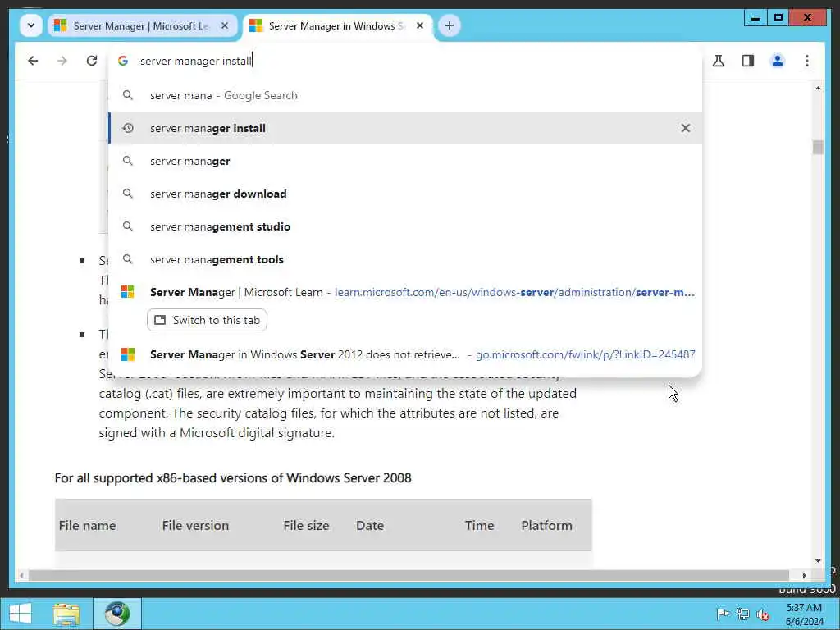Close the Server Manager in Windows tab
This screenshot has width=840, height=630.
420,25
